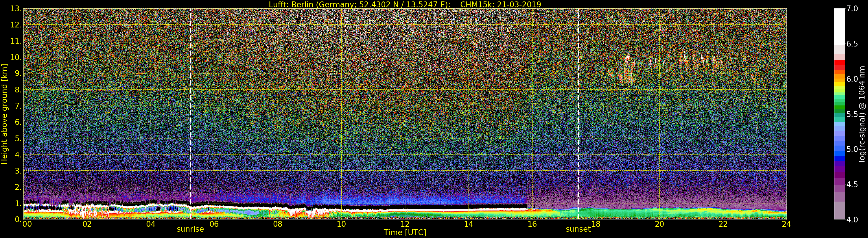This screenshot has height=238, width=868.
Task: Click the "6." height axis tick label
Action: pos(18,122)
